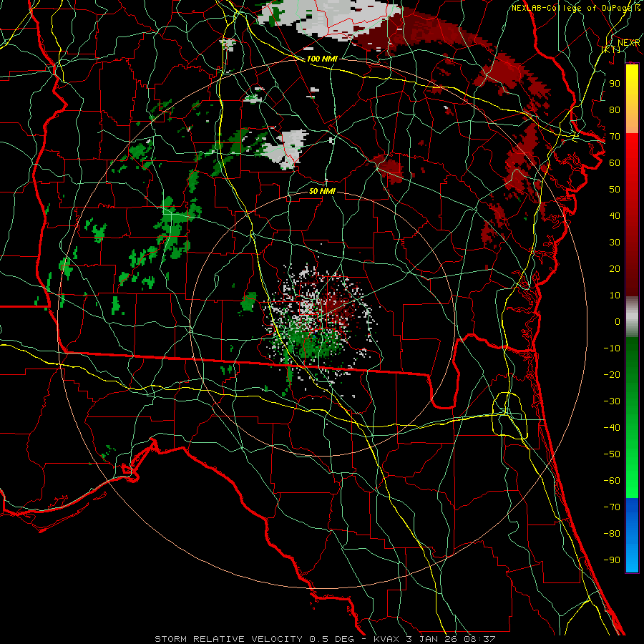The width and height of the screenshot is (644, 644).
Task: Click the -70 value on velocity scale
Action: 612,507
